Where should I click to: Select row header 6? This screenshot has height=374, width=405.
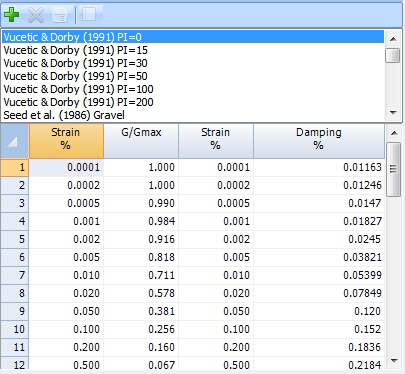(14, 257)
